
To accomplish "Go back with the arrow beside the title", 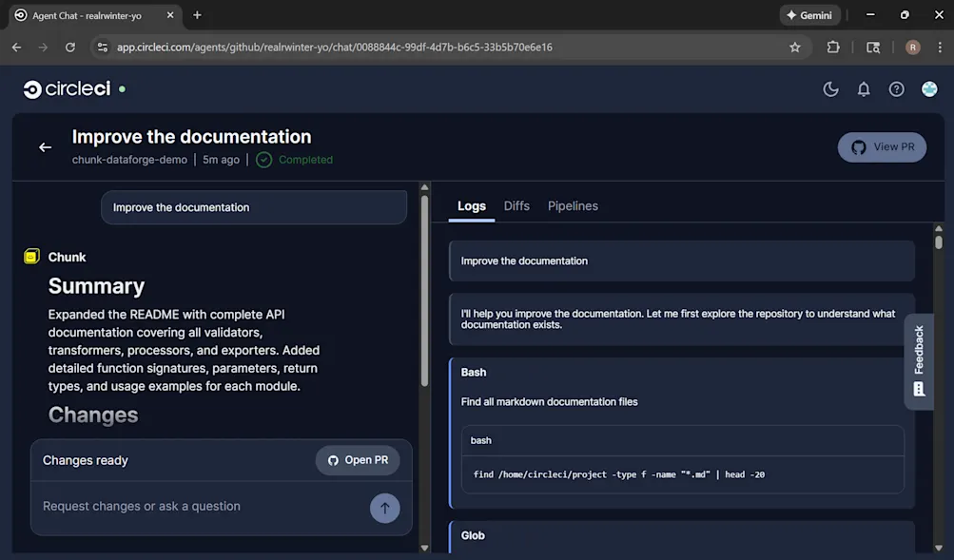I will [x=45, y=147].
